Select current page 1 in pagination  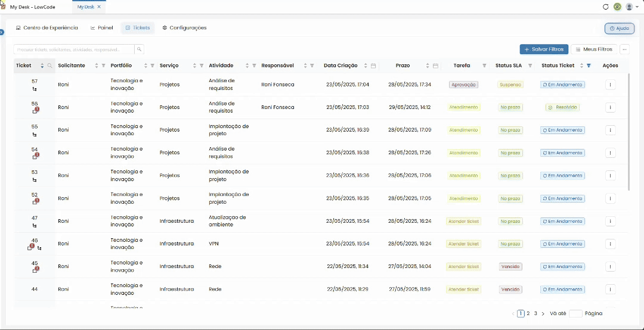[521, 313]
